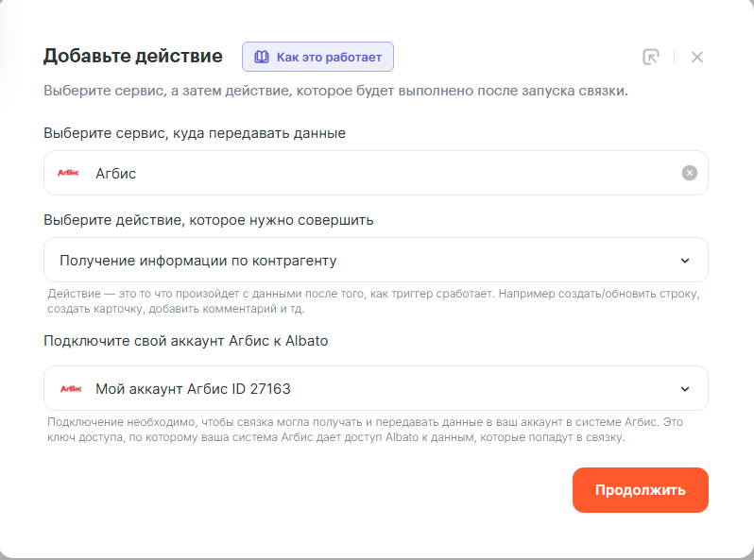Click the "Добавьте действие" heading
Viewport: 754px width, 560px height.
(133, 56)
